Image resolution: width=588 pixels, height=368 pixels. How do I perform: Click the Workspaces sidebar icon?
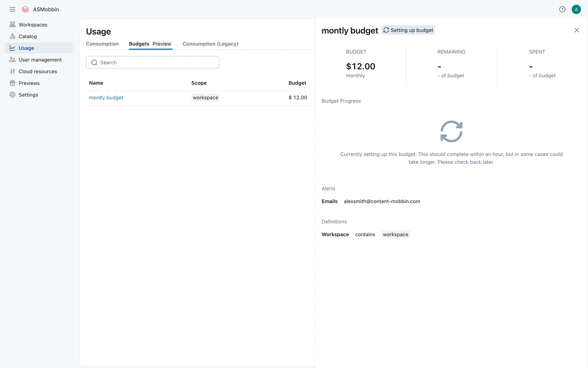(12, 25)
